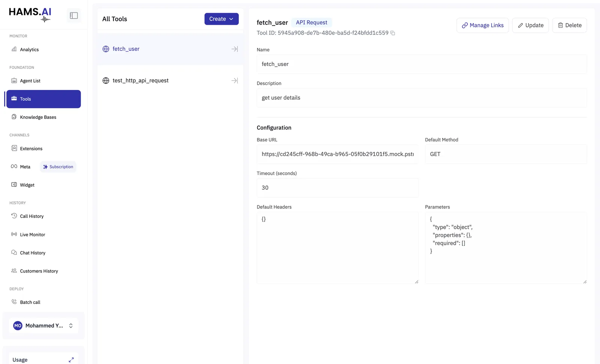Click the Description field
The height and width of the screenshot is (364, 600).
point(422,98)
